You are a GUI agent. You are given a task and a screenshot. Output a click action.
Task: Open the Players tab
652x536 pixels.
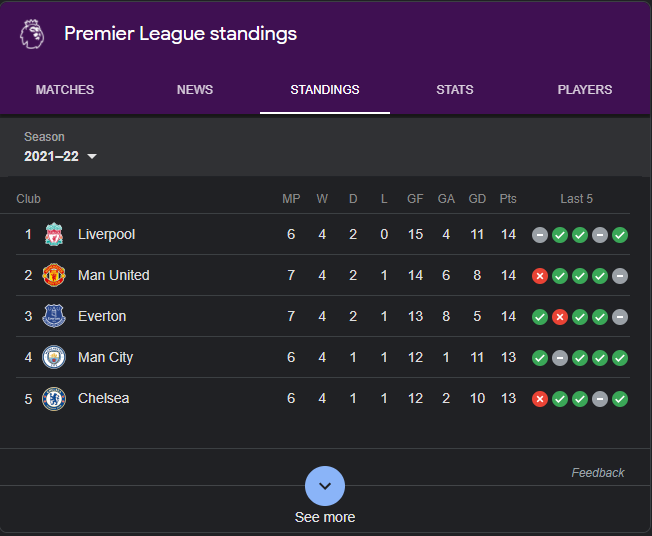click(585, 89)
